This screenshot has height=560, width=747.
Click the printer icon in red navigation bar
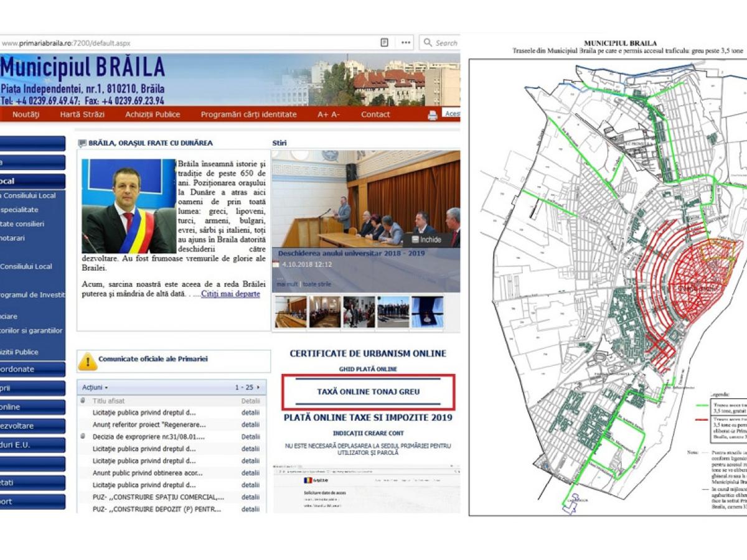pos(433,115)
